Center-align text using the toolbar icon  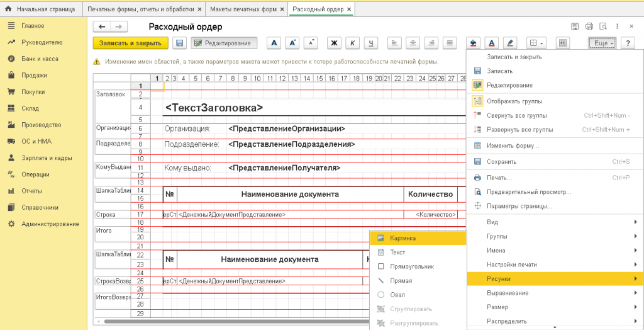[x=413, y=43]
